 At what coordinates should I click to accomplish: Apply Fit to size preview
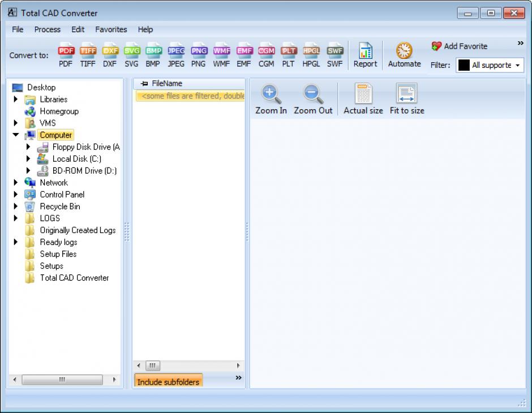coord(407,100)
